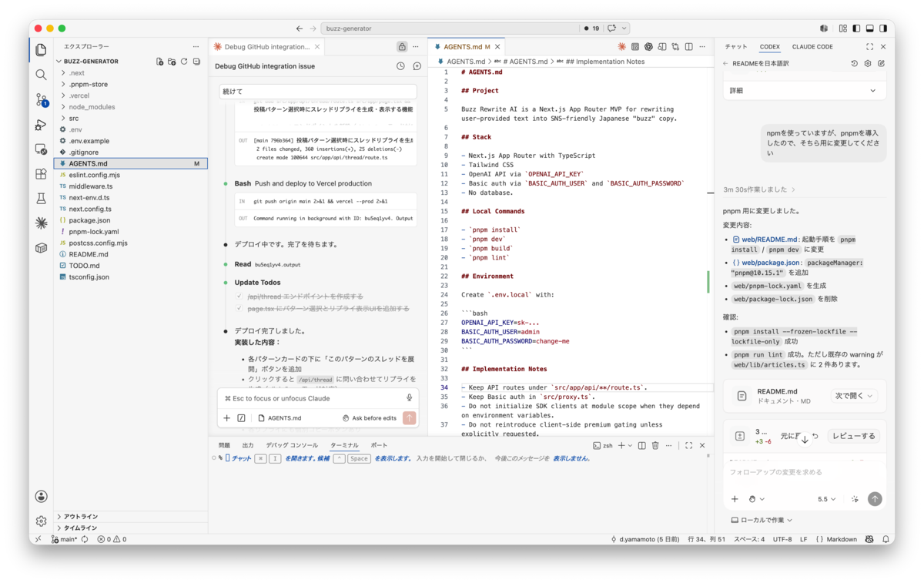Toggle the secondary side bar layout button
924x583 pixels.
click(883, 28)
